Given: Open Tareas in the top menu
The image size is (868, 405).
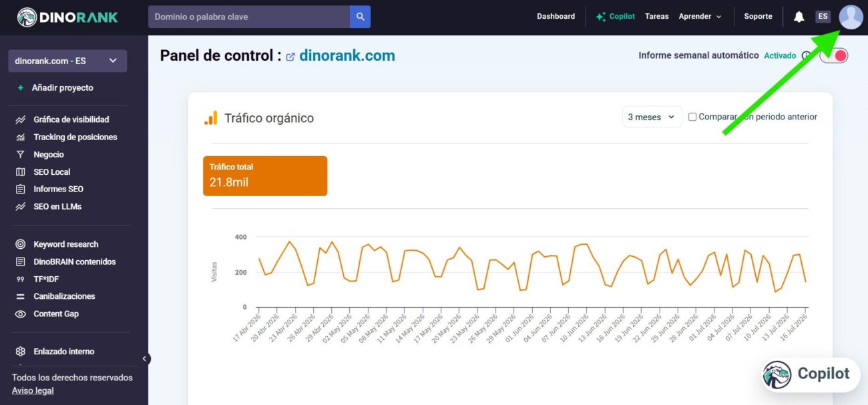Looking at the screenshot, I should tap(657, 17).
